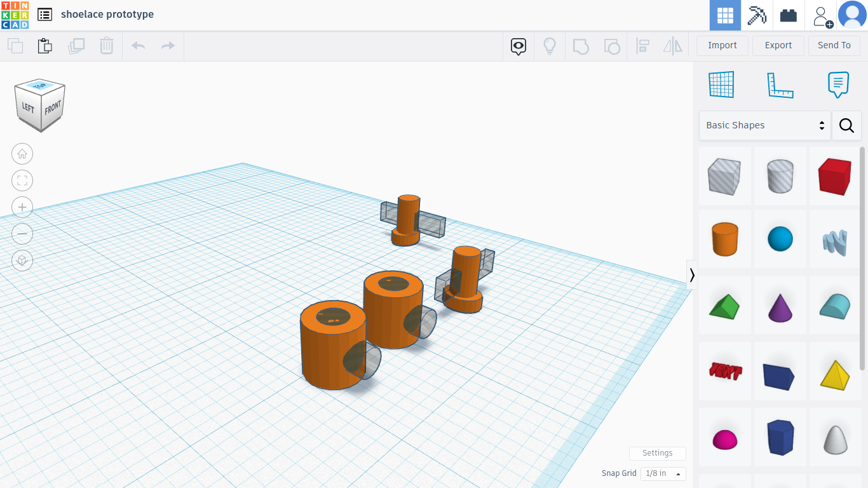Click the Paste toolbar icon
The width and height of the screenshot is (868, 488).
[44, 46]
